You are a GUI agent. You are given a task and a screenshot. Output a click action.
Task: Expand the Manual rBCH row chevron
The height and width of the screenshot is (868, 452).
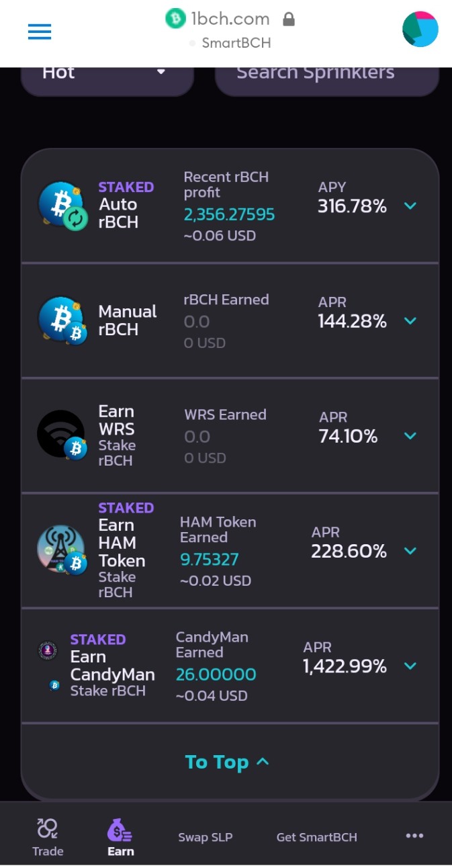click(x=410, y=321)
